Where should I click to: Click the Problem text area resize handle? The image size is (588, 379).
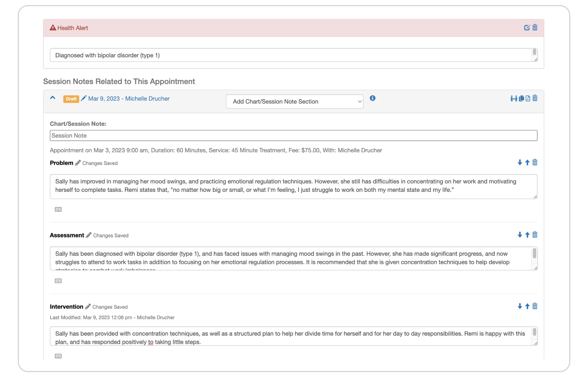pyautogui.click(x=535, y=197)
